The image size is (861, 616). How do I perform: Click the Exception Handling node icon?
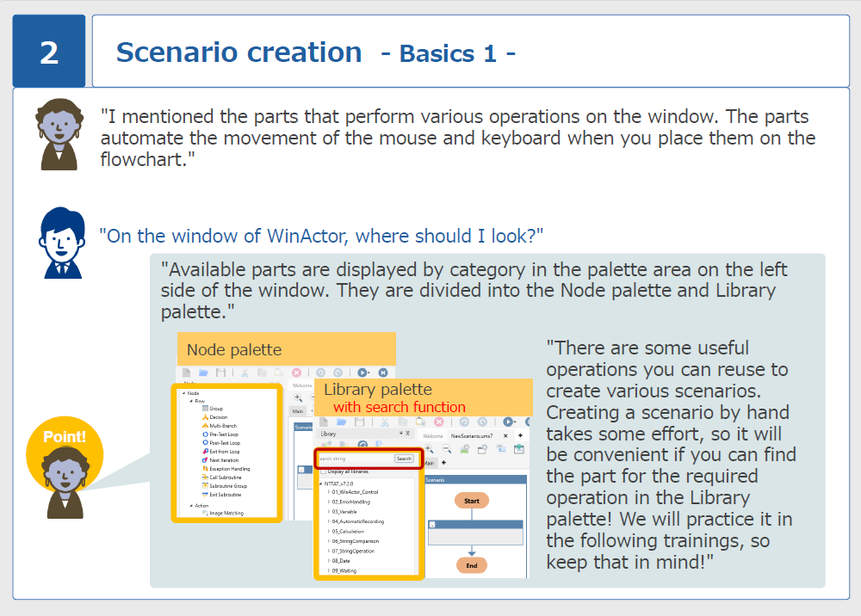[204, 469]
